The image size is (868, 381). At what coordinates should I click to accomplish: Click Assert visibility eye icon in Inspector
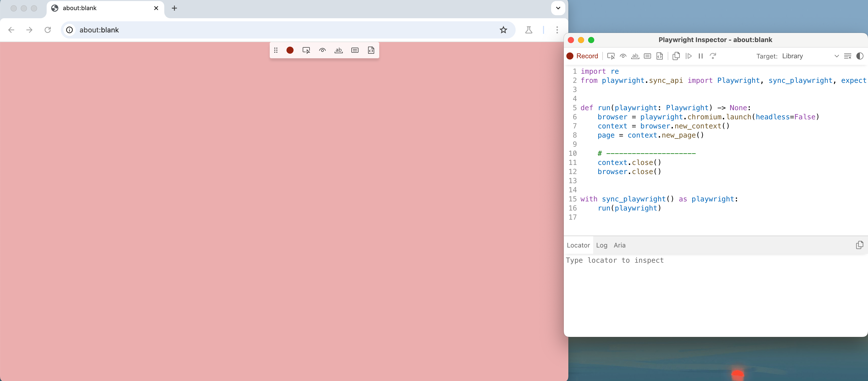623,56
